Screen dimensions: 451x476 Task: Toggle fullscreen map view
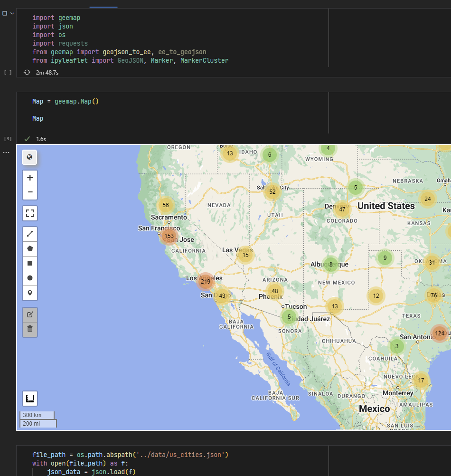click(x=30, y=213)
